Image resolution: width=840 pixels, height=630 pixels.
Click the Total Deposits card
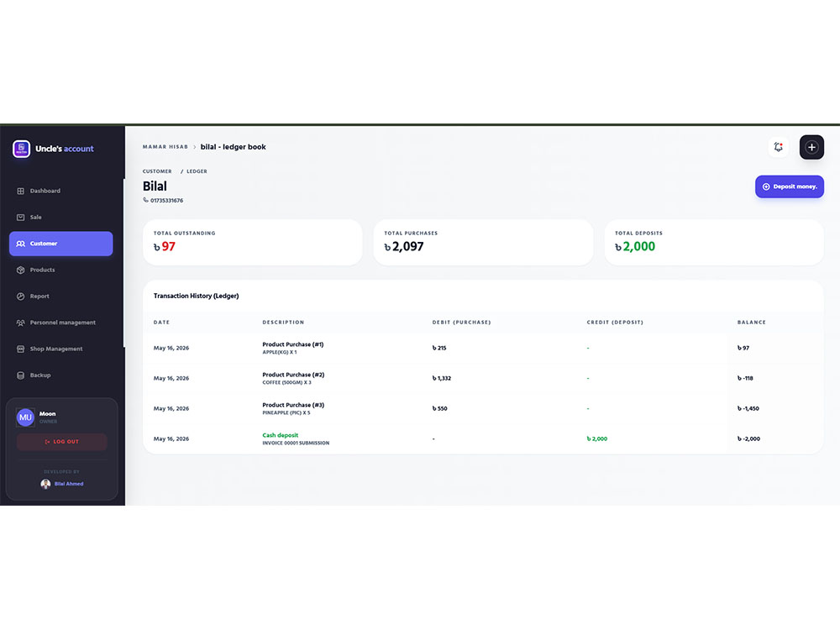(x=714, y=242)
